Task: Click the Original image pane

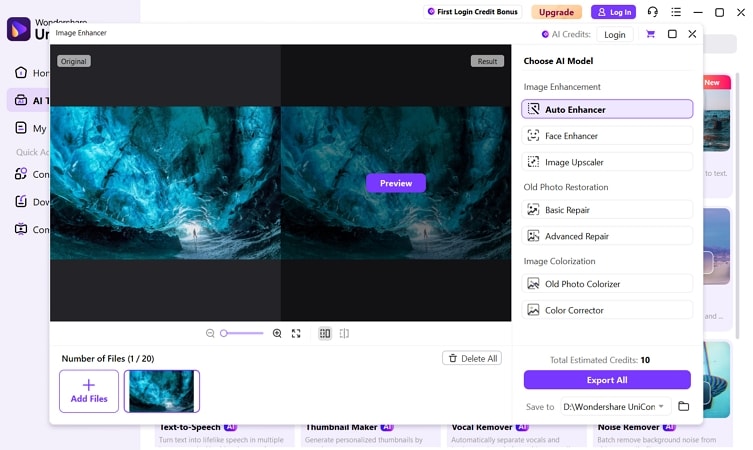Action: [x=165, y=182]
